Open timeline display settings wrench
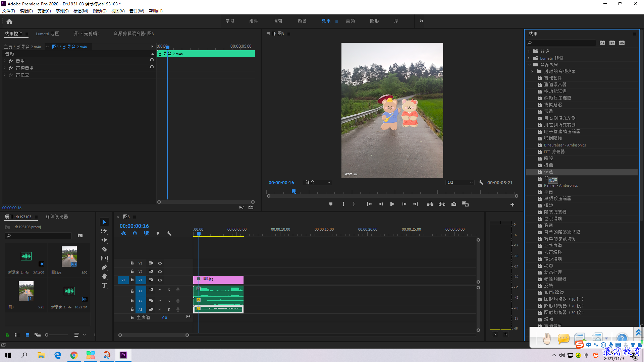Screen dimensions: 644x362 click(x=169, y=233)
